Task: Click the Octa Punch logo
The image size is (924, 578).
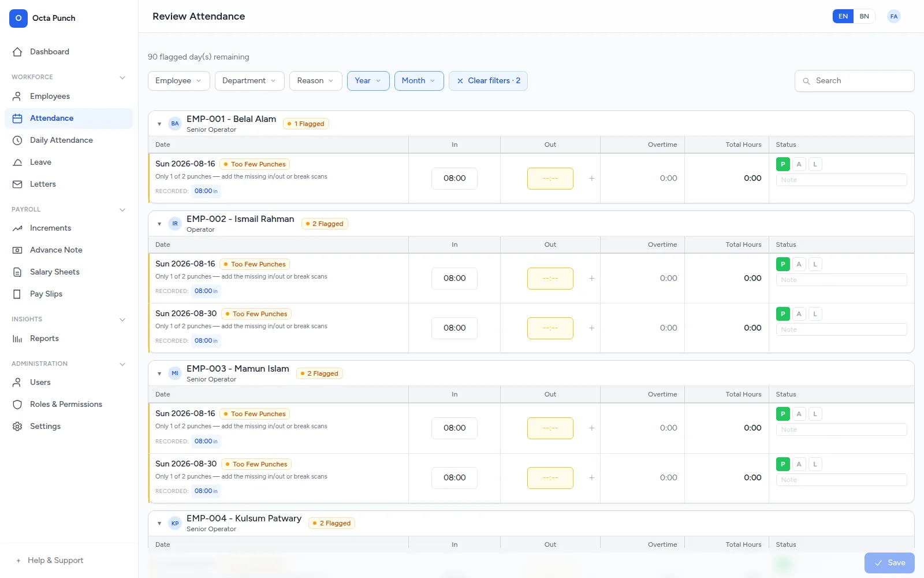Action: [18, 18]
